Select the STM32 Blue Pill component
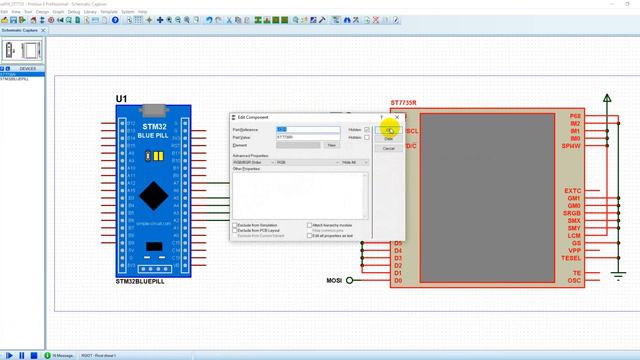The height and width of the screenshot is (360, 640). [x=153, y=191]
